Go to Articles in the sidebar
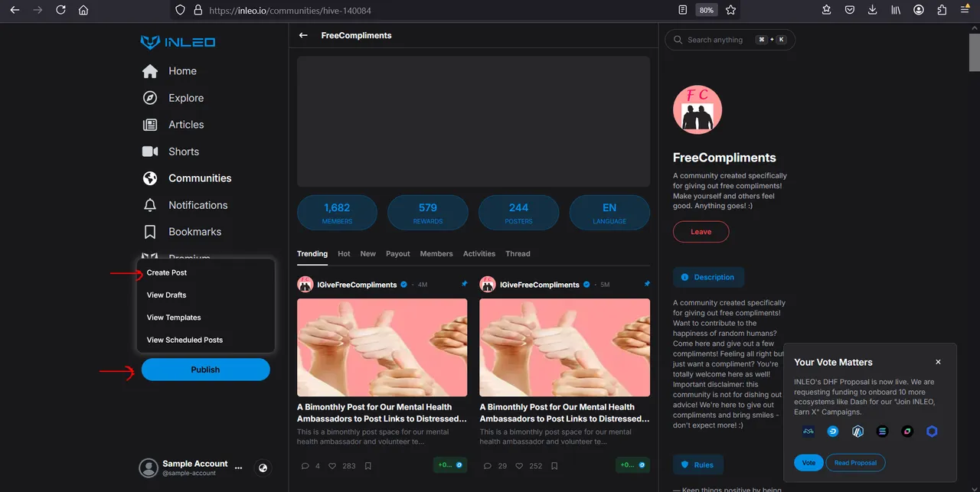The width and height of the screenshot is (980, 492). [173, 125]
